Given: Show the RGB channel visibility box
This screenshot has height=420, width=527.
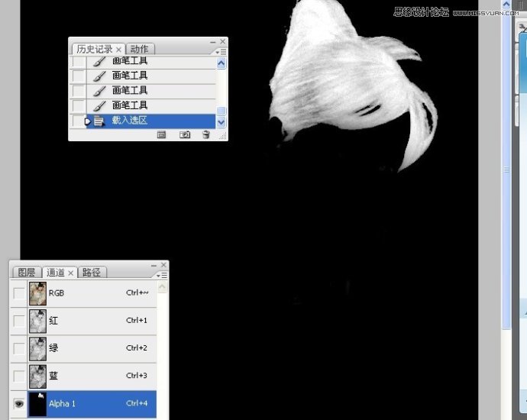Looking at the screenshot, I should [19, 292].
